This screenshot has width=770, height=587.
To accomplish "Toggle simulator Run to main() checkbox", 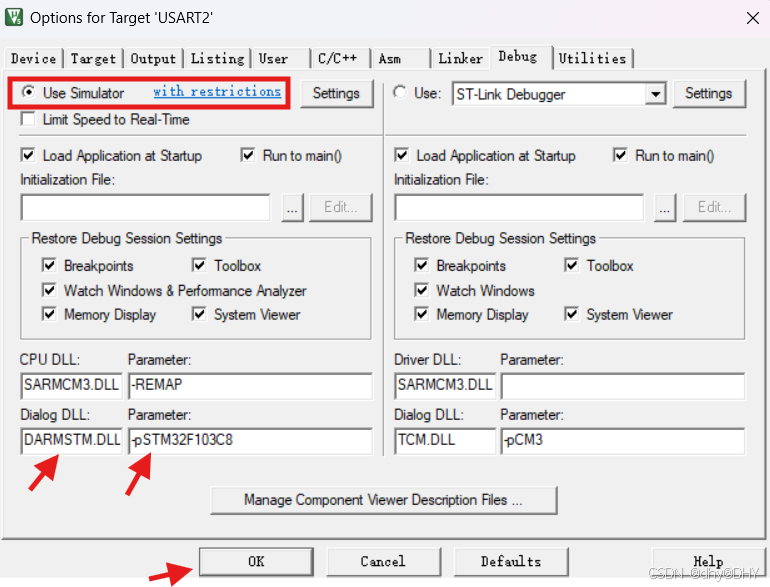I will click(248, 155).
